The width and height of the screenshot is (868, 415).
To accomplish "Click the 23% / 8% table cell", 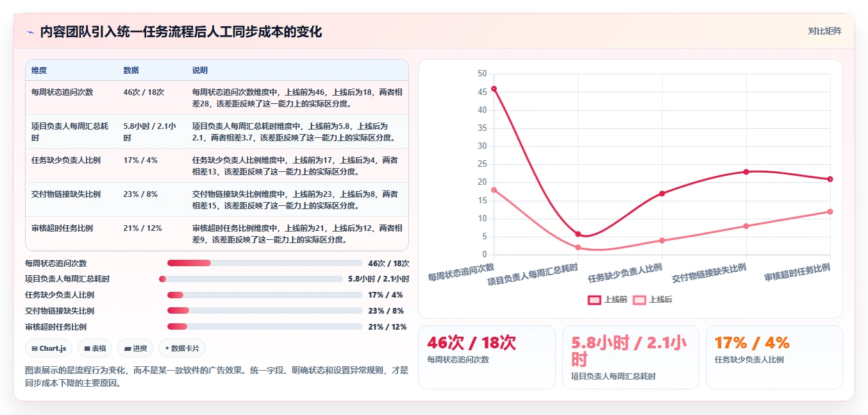I will pos(140,194).
